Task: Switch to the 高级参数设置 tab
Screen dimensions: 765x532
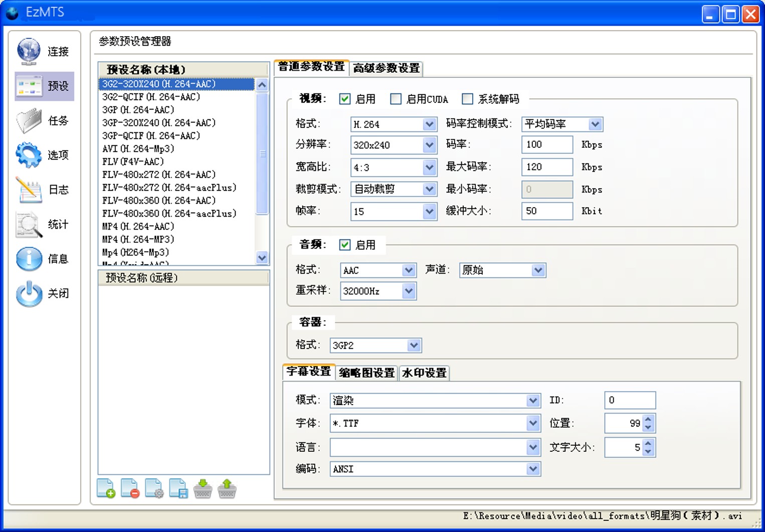Action: (x=387, y=68)
